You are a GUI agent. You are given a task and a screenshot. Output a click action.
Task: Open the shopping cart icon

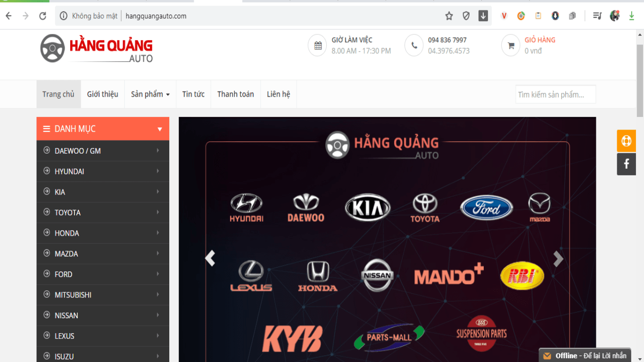tap(511, 46)
